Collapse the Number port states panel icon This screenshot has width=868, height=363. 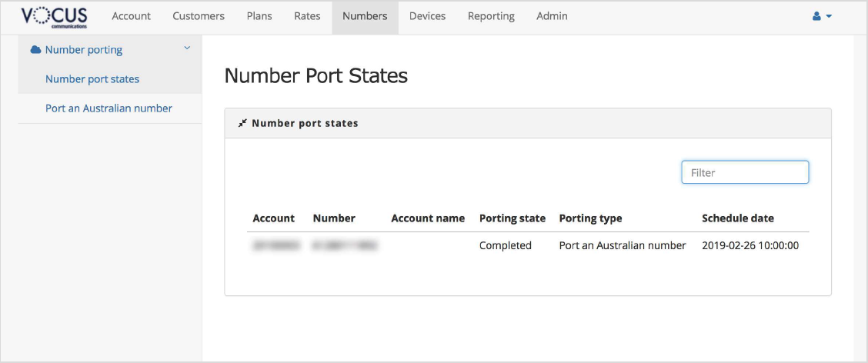(x=242, y=123)
